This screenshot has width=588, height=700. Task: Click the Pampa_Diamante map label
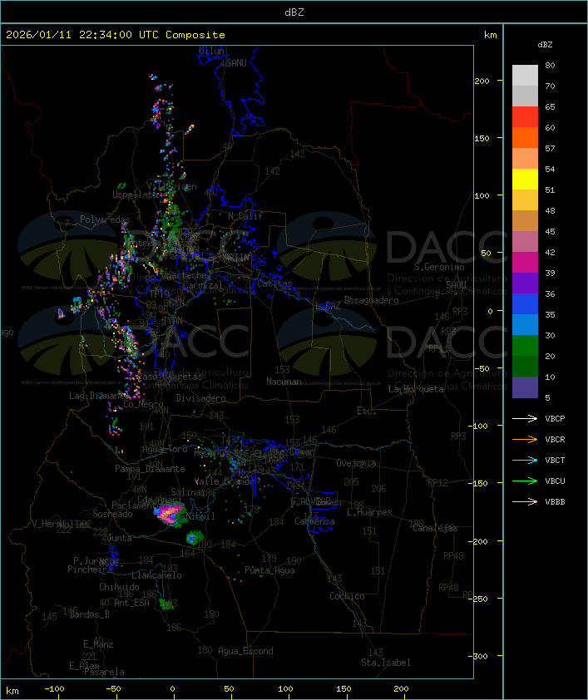[x=150, y=469]
